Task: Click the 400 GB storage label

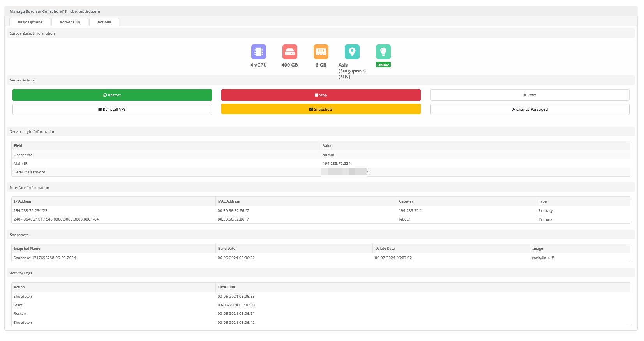Action: point(289,65)
